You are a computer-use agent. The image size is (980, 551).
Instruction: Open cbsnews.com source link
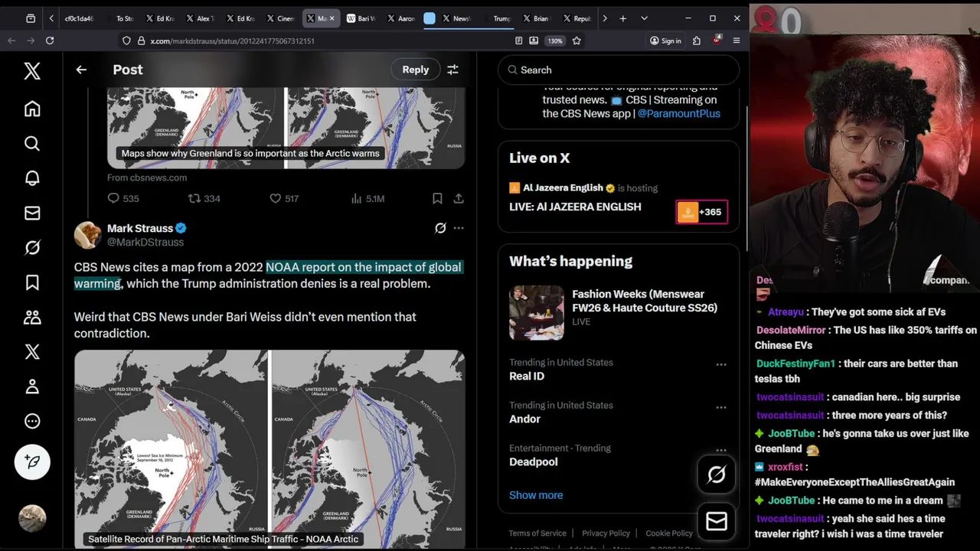[x=147, y=178]
